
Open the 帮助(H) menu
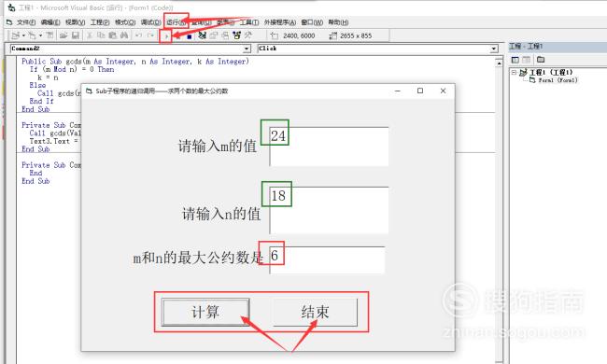click(x=338, y=22)
